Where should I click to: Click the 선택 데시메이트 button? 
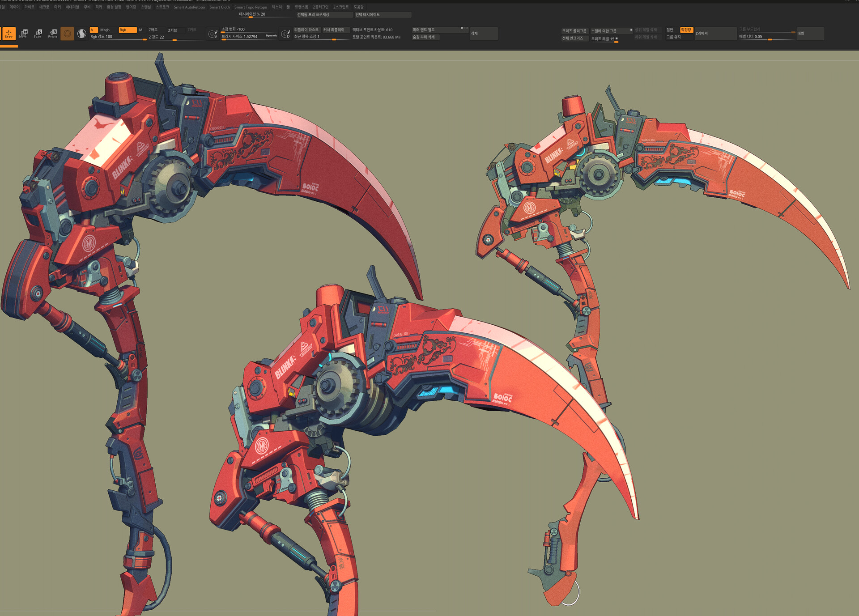tap(383, 15)
